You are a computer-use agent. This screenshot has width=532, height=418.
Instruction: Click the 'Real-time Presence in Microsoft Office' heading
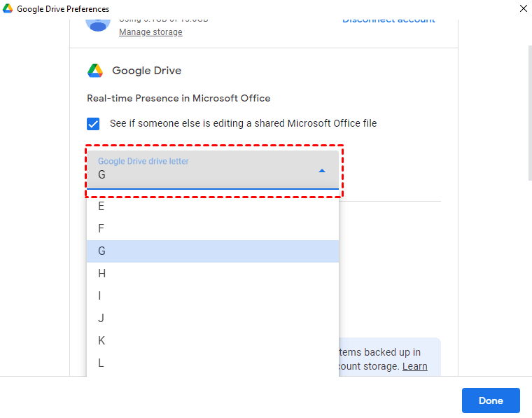(x=178, y=99)
